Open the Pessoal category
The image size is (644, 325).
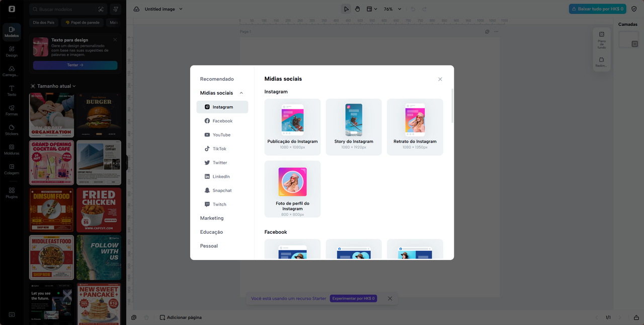209,246
